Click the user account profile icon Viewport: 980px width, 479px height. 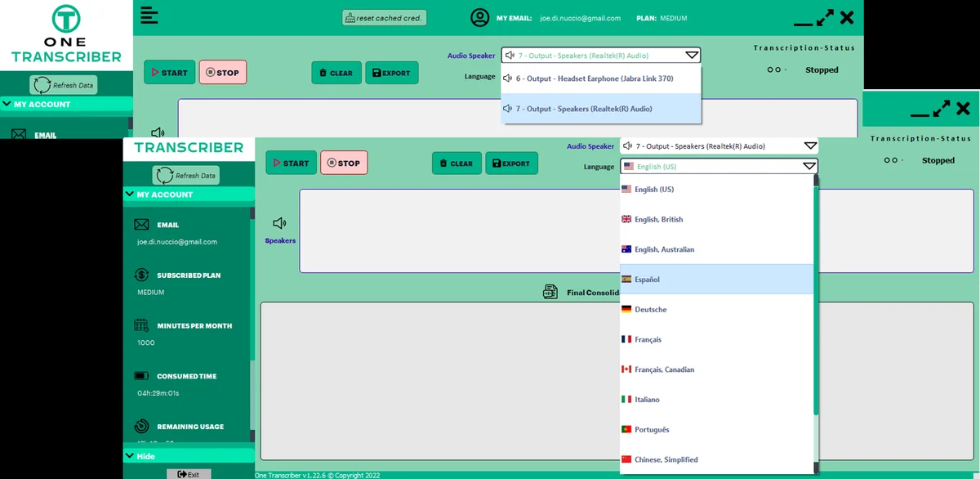[479, 17]
